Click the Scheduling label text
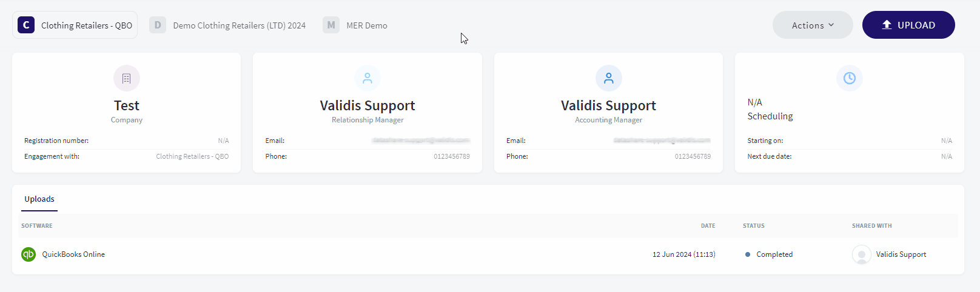 [770, 116]
